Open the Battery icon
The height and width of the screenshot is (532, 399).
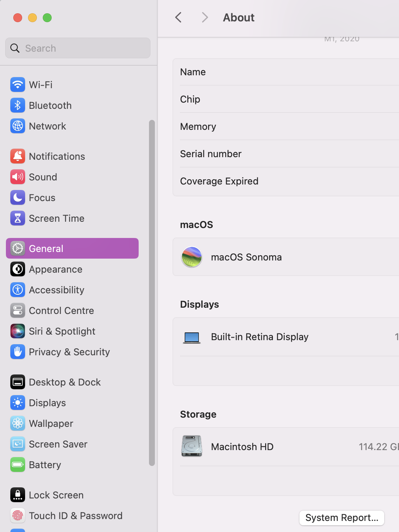pos(18,465)
